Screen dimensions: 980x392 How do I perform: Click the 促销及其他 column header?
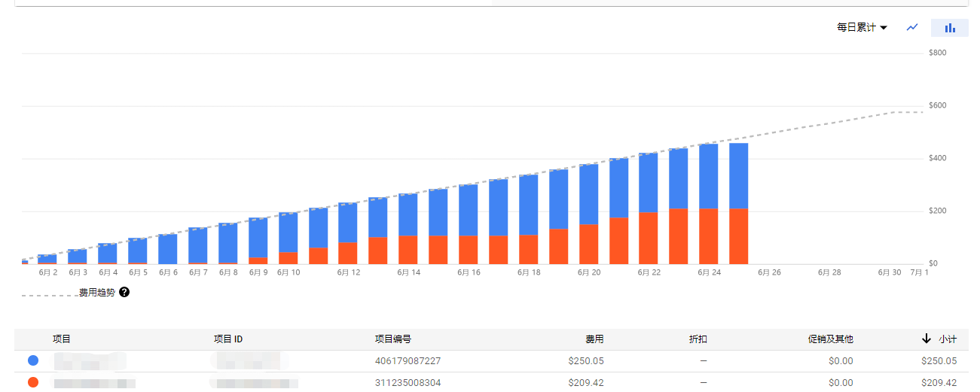tap(831, 339)
